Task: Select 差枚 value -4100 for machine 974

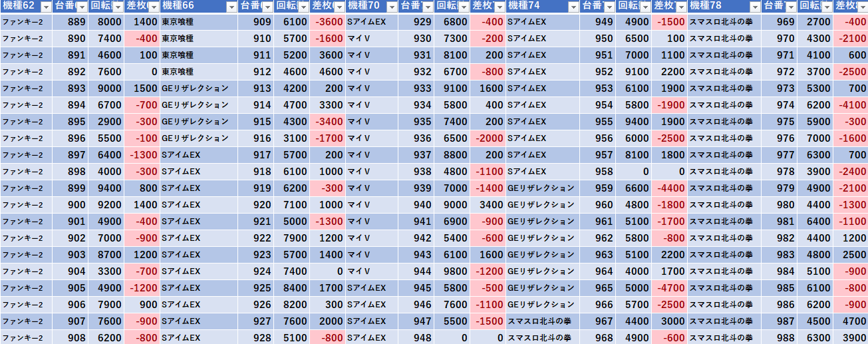Action: pos(851,105)
